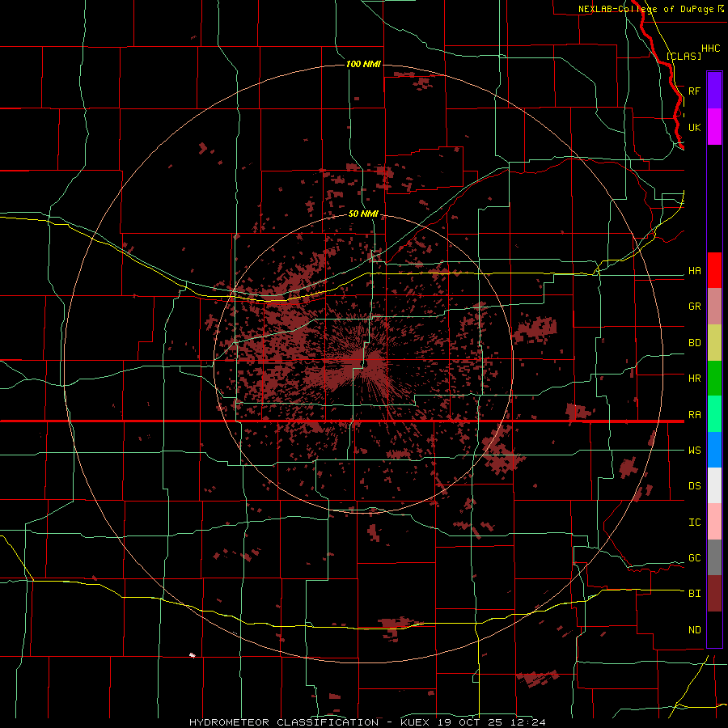Click the UK magenta legend swatch

[714, 127]
